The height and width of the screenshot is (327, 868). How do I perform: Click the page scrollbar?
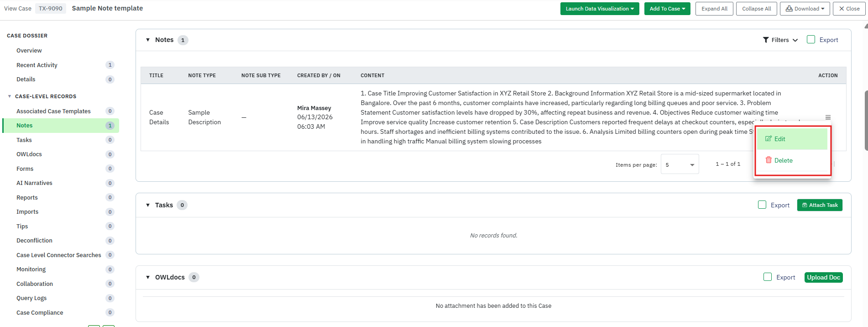[x=866, y=121]
